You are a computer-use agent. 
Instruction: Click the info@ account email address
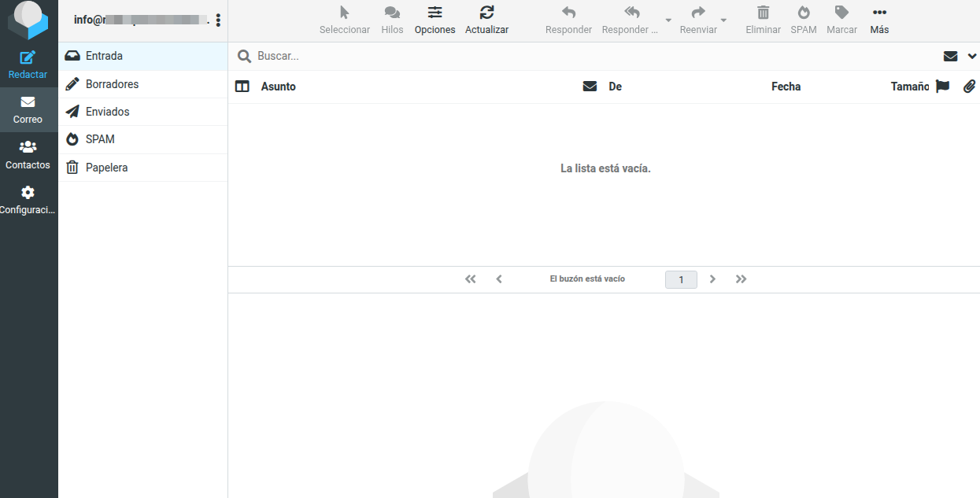point(142,20)
